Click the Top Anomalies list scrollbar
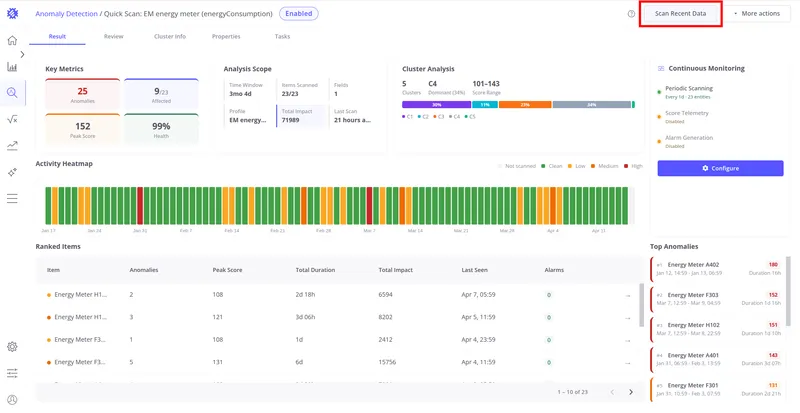This screenshot has height=413, width=800. [x=789, y=291]
